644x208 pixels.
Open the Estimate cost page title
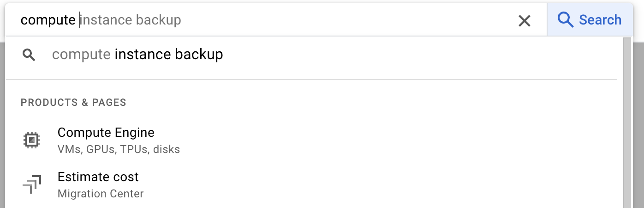tap(98, 177)
